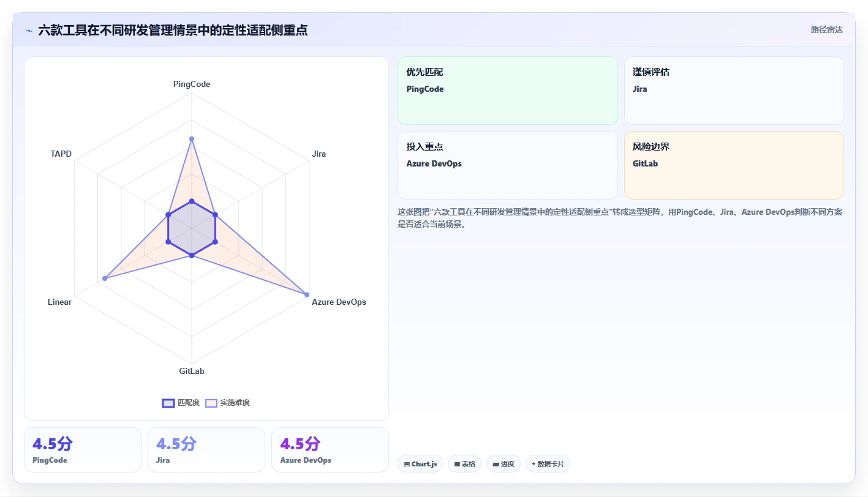868x497 pixels.
Task: Click the Azure DevOps 4.5分 score card
Action: 330,450
